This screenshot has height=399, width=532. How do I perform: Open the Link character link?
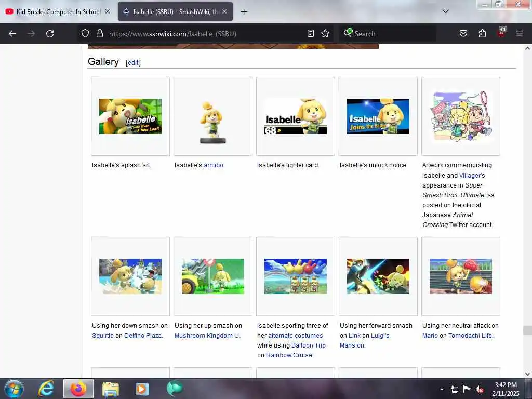pos(354,336)
